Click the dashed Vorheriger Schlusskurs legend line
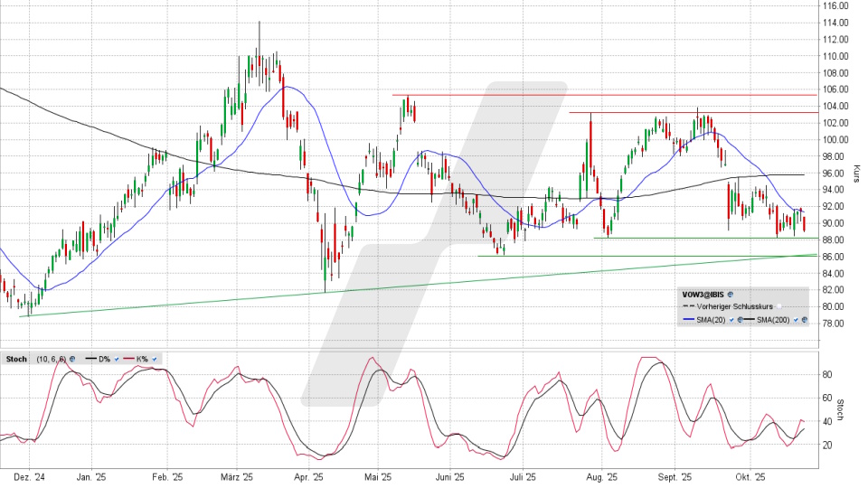 tap(688, 307)
